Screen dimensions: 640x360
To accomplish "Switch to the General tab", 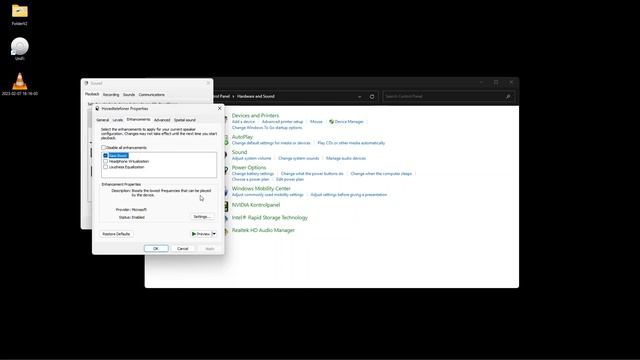I will click(102, 120).
